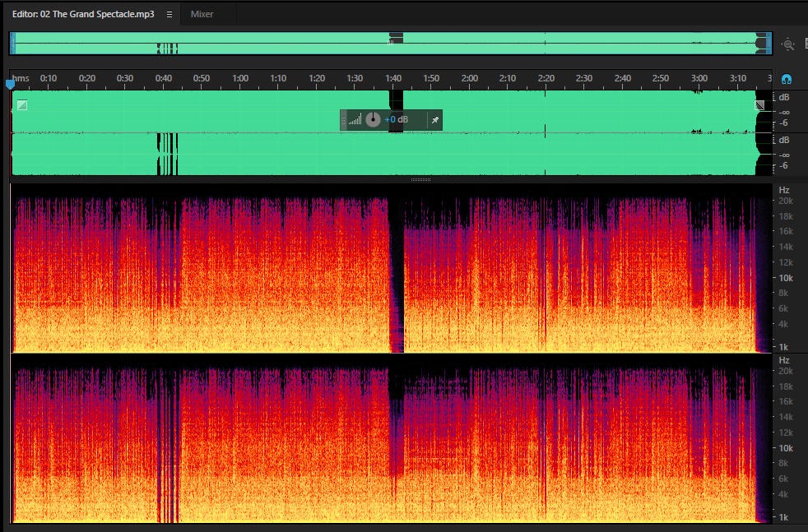Switch to the Mixer tab
This screenshot has width=808, height=532.
click(202, 15)
